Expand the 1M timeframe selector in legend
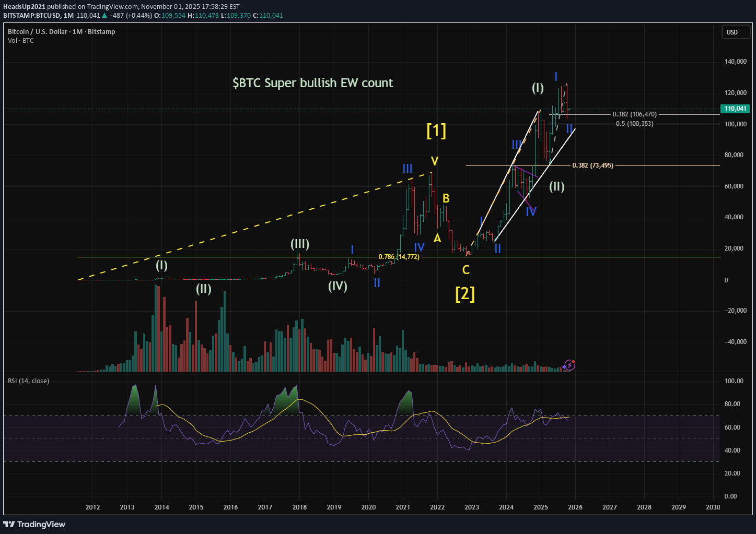The height and width of the screenshot is (534, 756). pos(77,31)
